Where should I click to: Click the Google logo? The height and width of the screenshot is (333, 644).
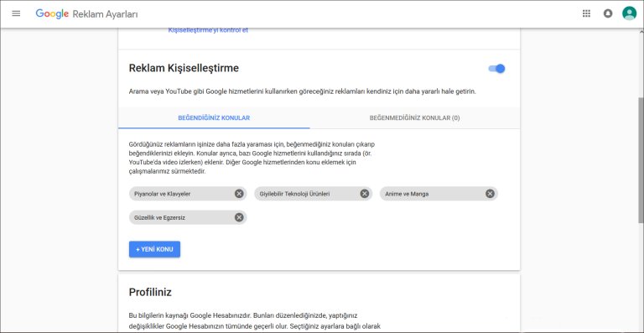coord(52,14)
